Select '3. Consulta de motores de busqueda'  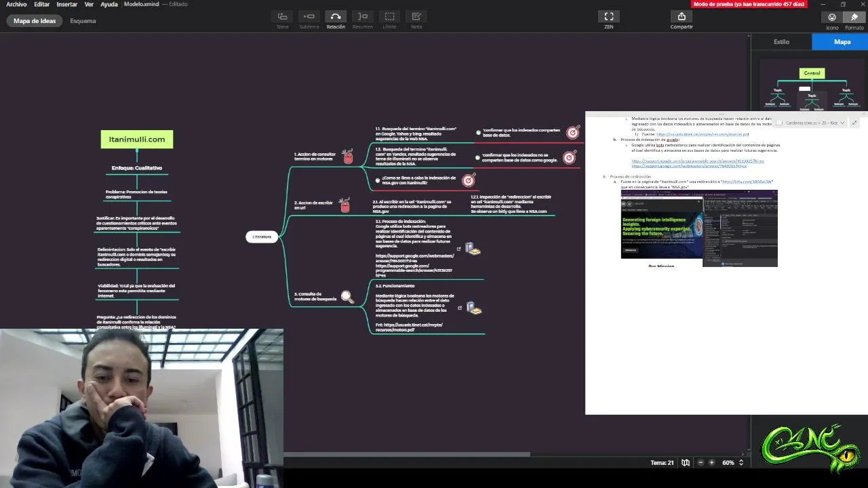(x=315, y=296)
